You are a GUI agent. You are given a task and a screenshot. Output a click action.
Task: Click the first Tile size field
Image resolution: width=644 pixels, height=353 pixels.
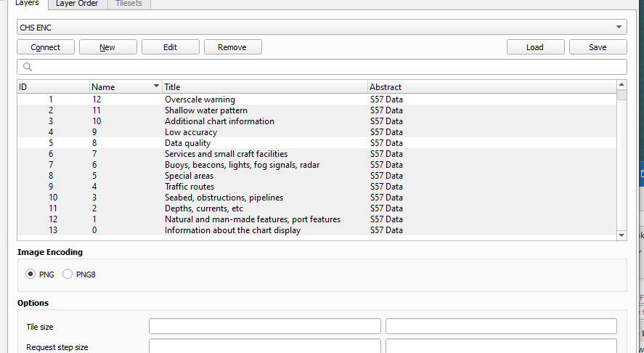264,326
